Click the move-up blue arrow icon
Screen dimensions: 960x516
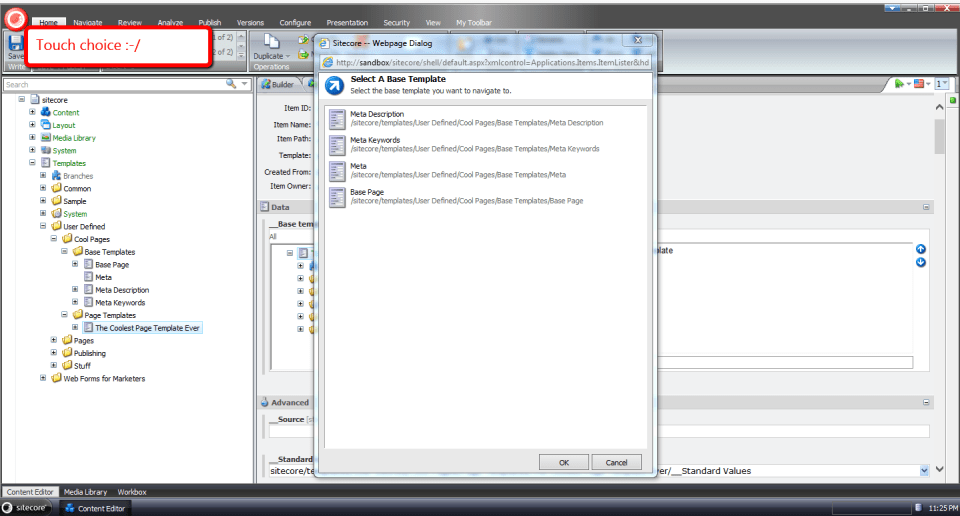pos(921,249)
